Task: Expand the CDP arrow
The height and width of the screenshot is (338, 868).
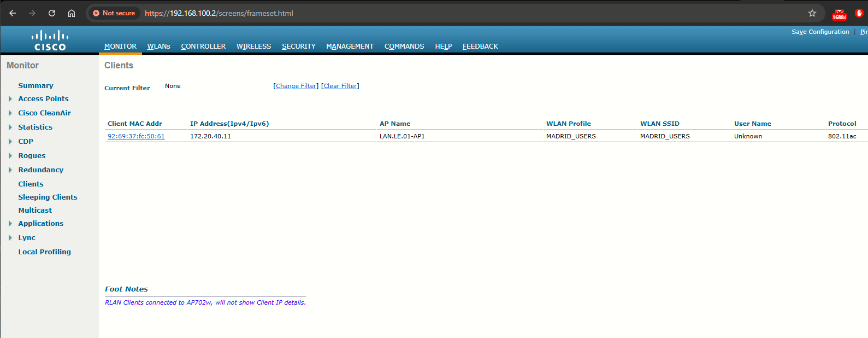Action: click(x=10, y=142)
